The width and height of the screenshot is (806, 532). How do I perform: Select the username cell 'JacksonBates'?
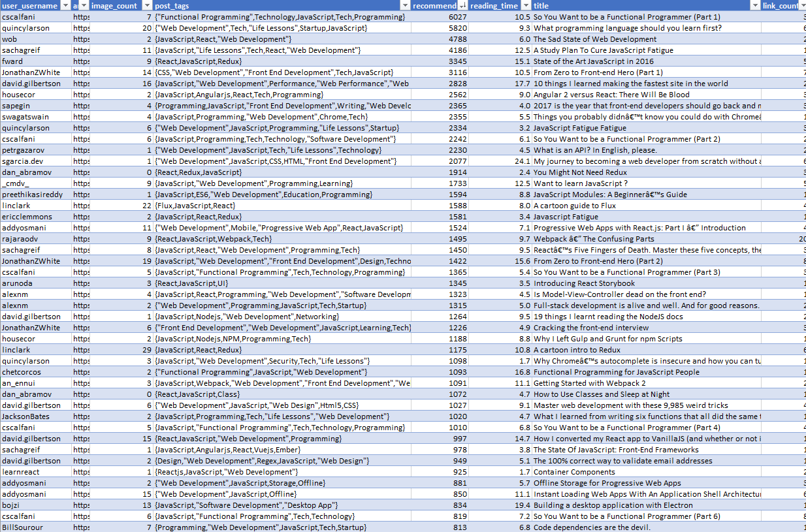(x=25, y=416)
